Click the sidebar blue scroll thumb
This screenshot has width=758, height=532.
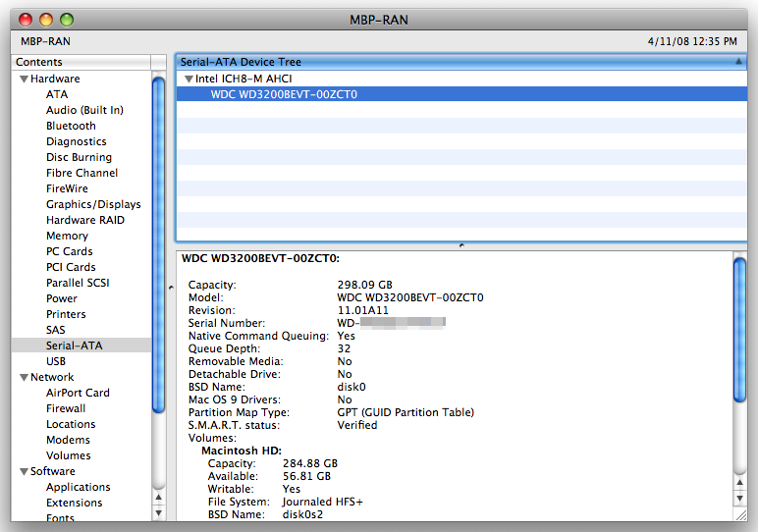tap(158, 245)
